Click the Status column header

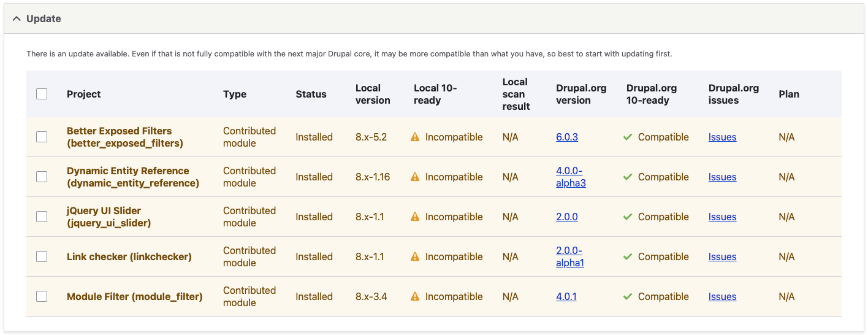tap(311, 94)
